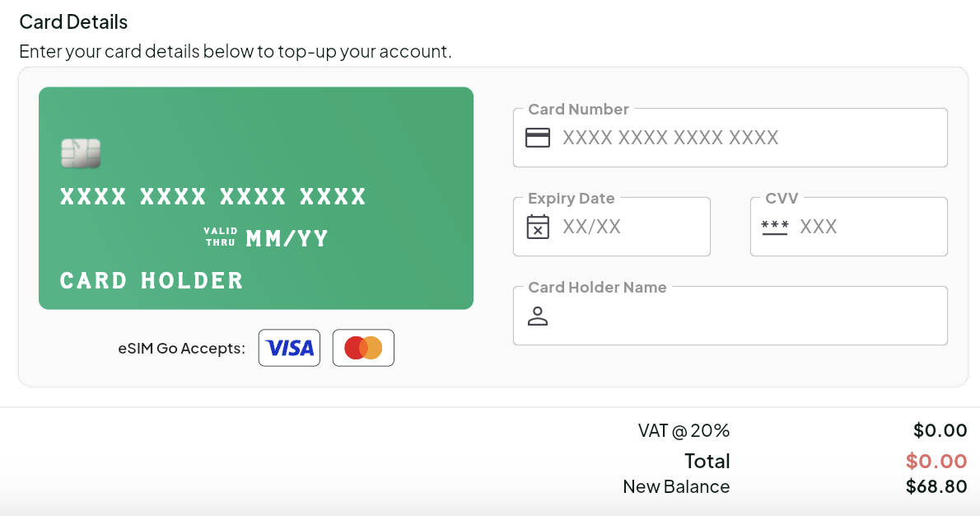The width and height of the screenshot is (980, 516).
Task: Click the MM/YY text on card preview
Action: pos(287,238)
